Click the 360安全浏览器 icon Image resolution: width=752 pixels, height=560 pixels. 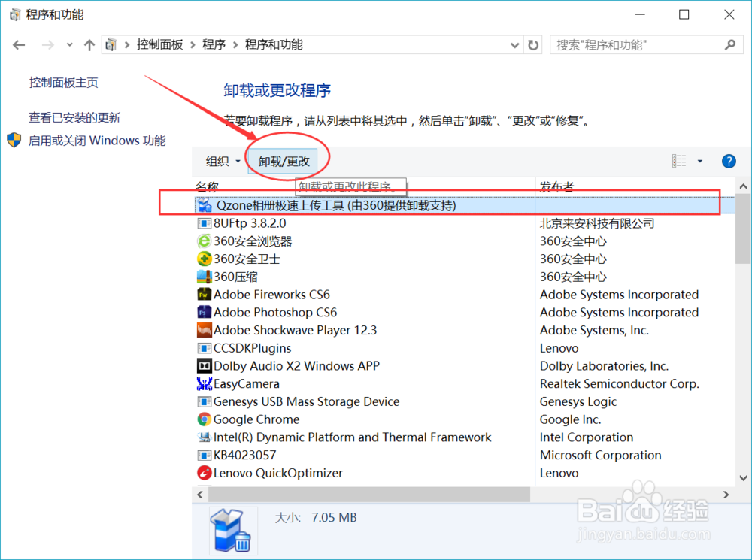205,241
